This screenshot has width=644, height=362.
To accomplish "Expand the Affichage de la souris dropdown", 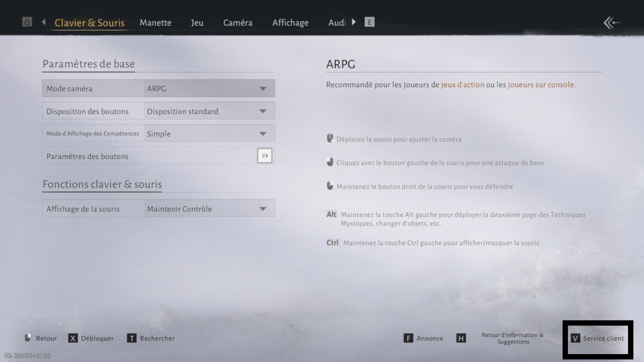I will coord(209,209).
